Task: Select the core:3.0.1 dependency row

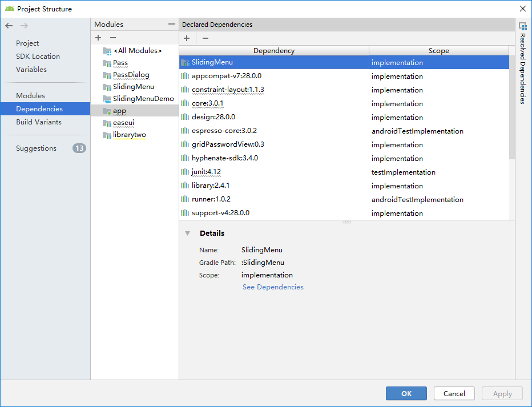Action: (344, 103)
